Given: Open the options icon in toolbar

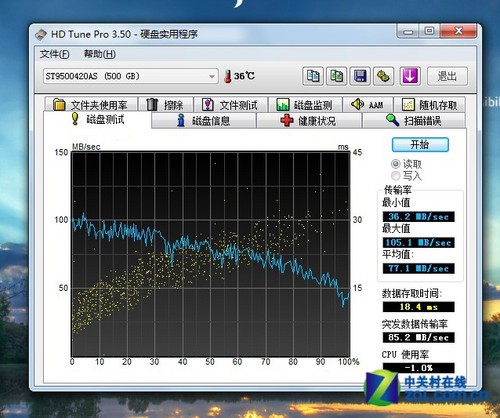Looking at the screenshot, I should pyautogui.click(x=383, y=76).
